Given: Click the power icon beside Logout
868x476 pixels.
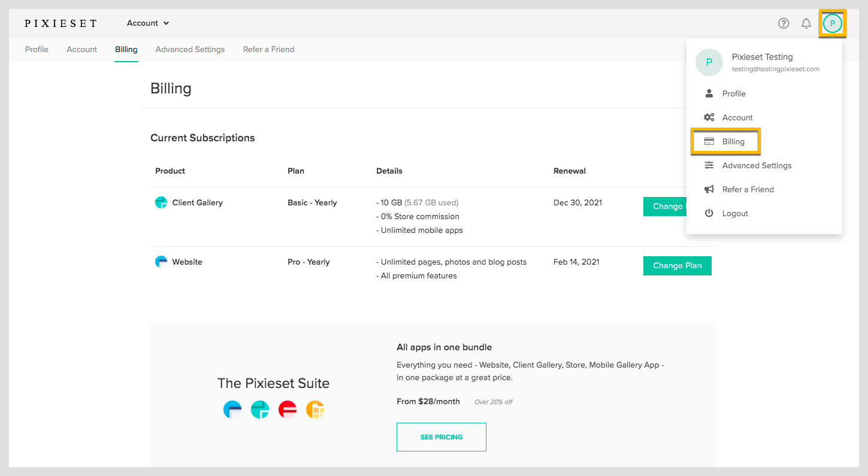Looking at the screenshot, I should click(x=709, y=213).
